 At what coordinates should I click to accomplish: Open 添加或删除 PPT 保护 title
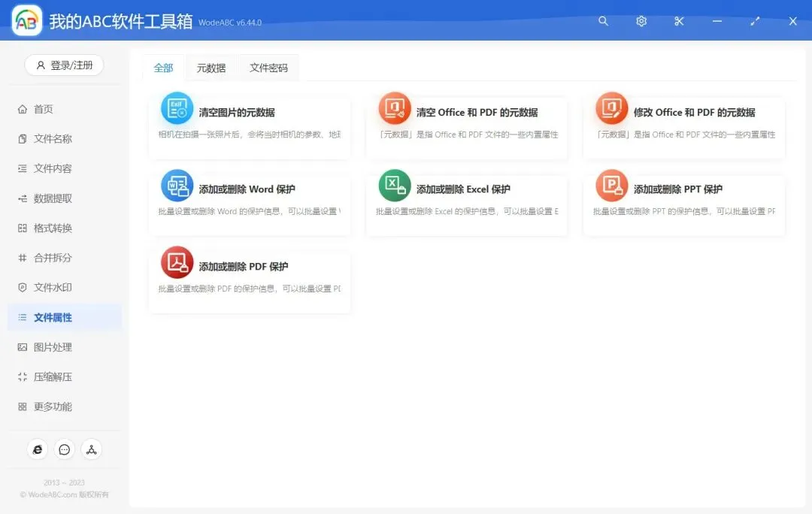point(678,189)
